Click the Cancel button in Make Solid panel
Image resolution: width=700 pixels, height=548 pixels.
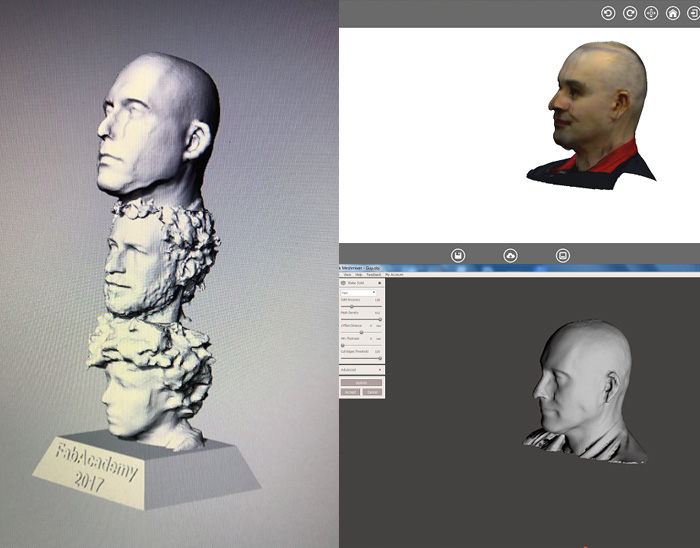(x=372, y=392)
